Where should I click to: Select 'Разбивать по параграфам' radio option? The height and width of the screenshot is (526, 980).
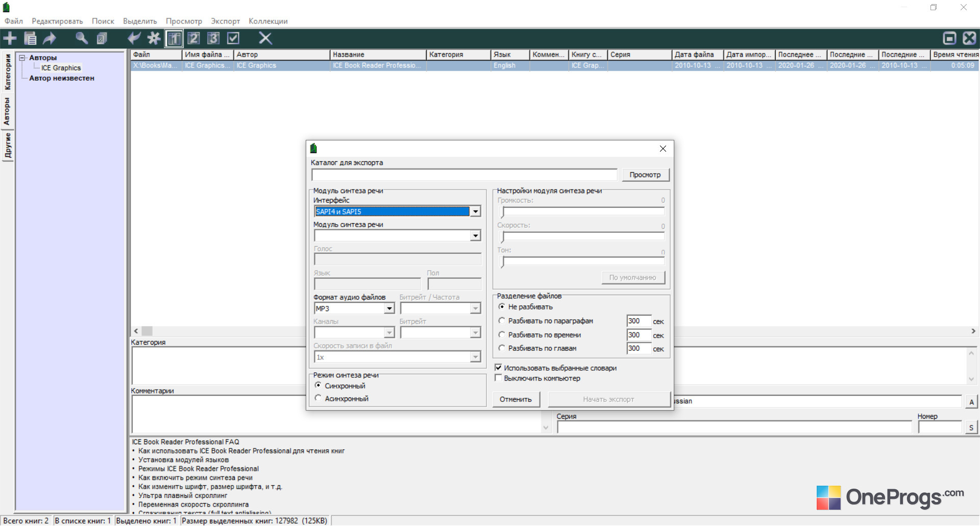[x=502, y=321]
